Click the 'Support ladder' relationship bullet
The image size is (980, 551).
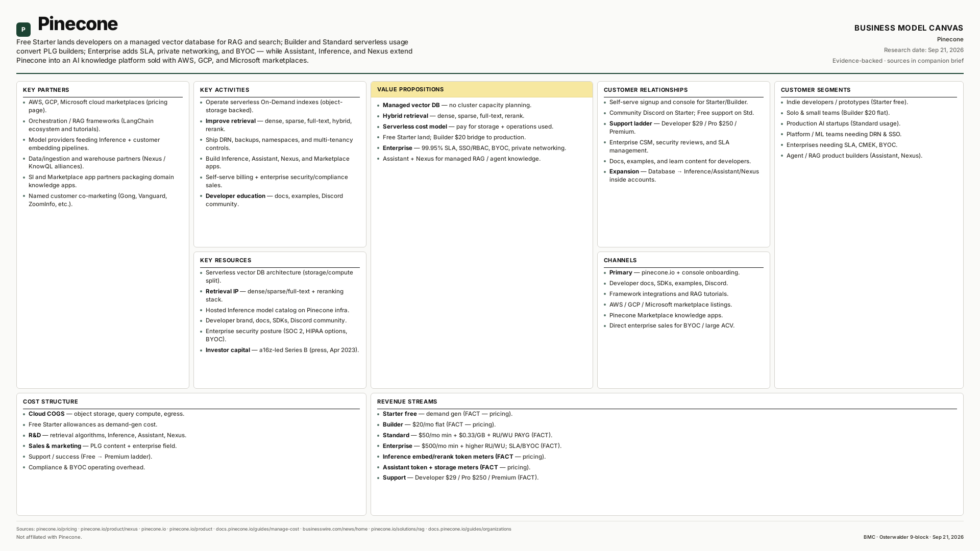click(673, 128)
